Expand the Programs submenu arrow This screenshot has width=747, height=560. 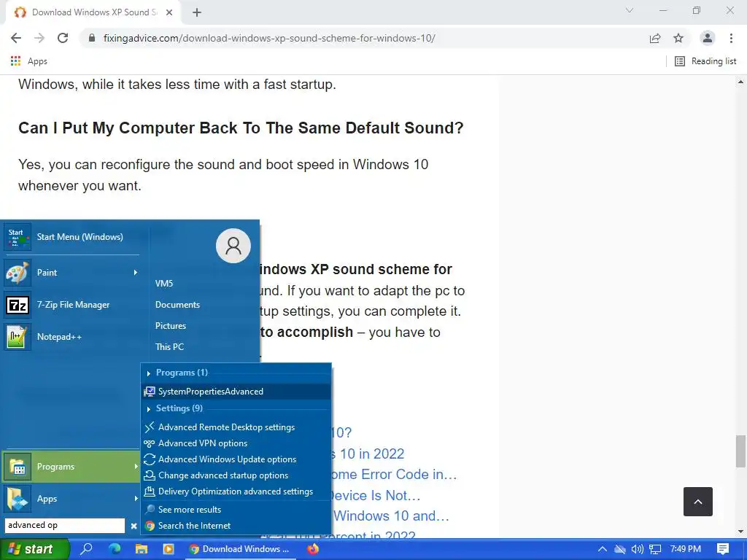click(136, 467)
